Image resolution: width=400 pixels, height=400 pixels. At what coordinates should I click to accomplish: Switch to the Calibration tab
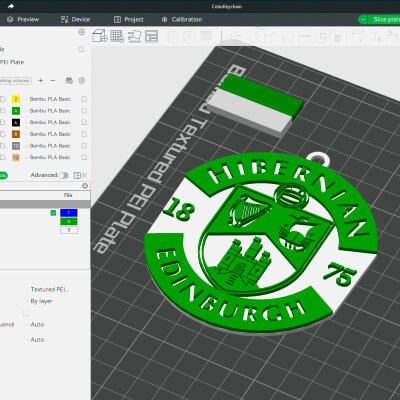pos(182,19)
